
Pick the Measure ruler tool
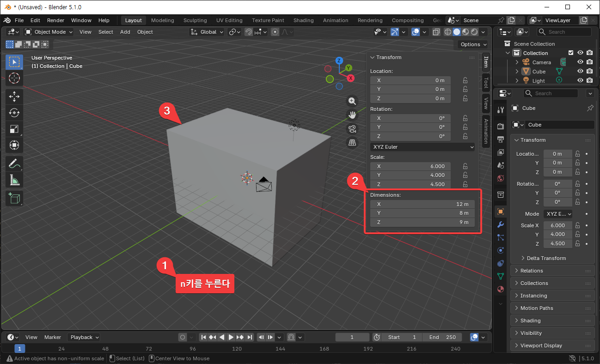(x=14, y=180)
